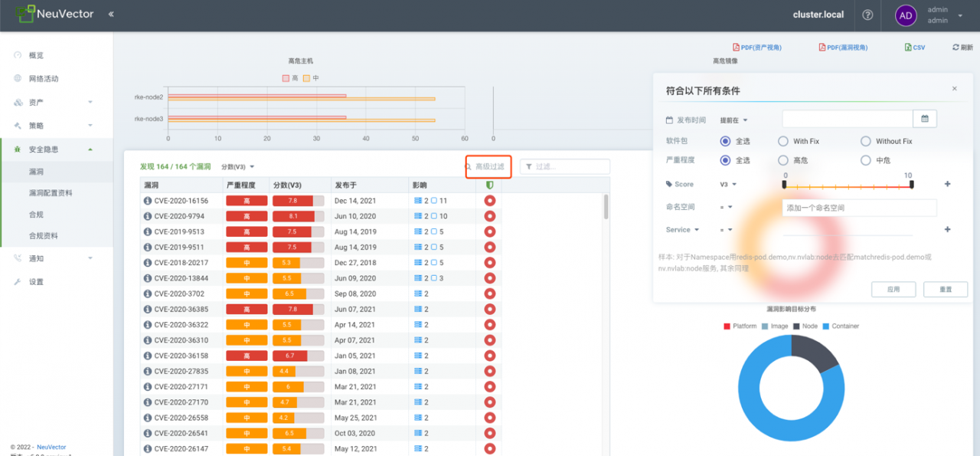The image size is (980, 456).
Task: Export the CSV file
Action: point(915,48)
